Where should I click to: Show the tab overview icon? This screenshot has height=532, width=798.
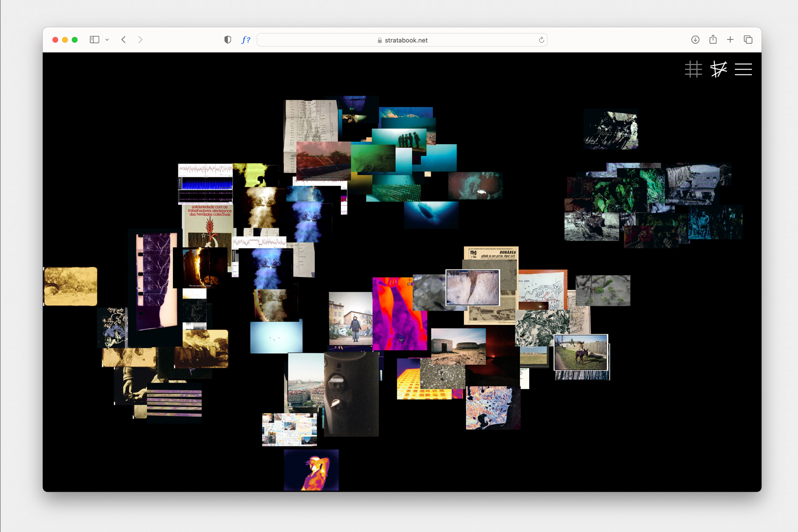click(748, 40)
